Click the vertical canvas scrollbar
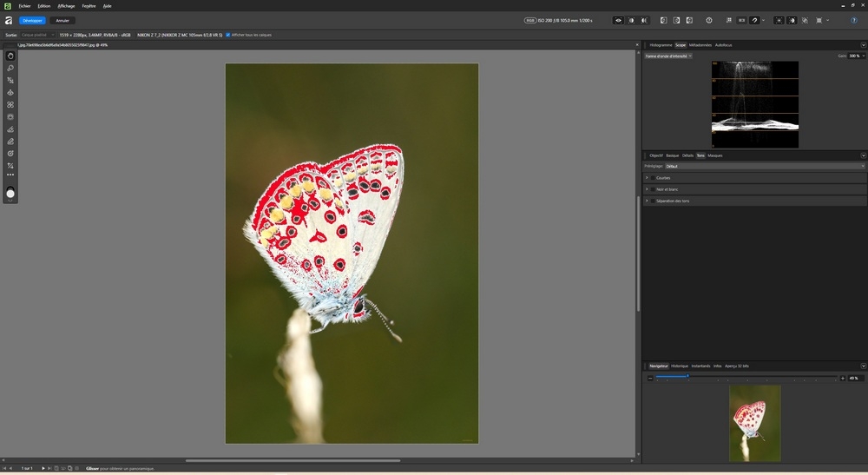Screen dimensions: 868x475 (638, 254)
